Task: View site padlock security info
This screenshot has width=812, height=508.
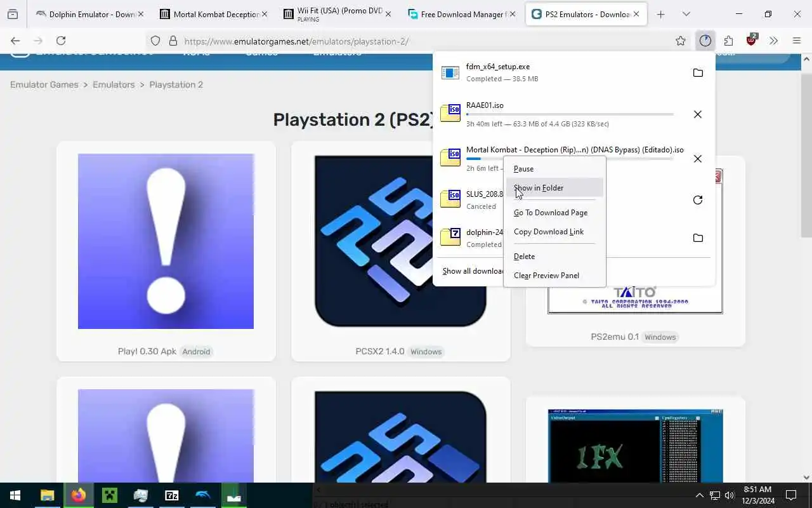Action: coord(173,41)
